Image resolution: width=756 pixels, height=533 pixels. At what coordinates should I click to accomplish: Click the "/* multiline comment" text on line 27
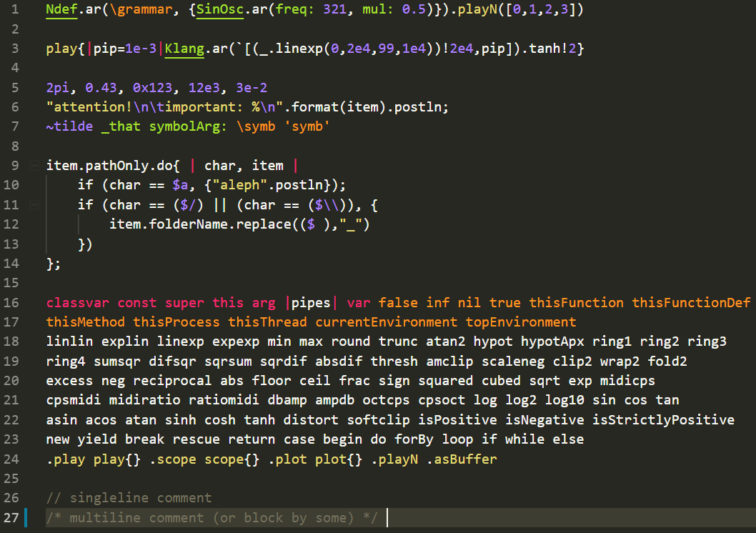click(125, 517)
